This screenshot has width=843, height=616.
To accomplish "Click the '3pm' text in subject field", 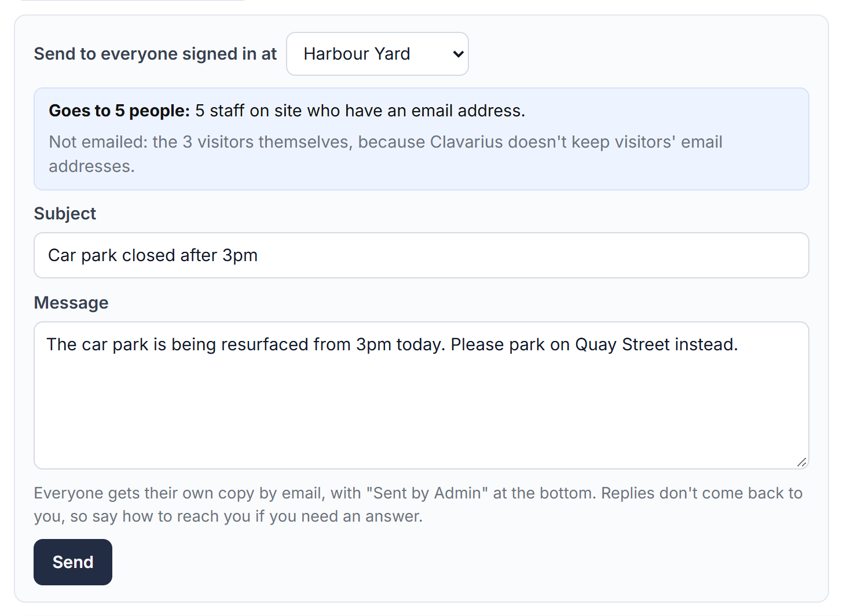I will 240,255.
